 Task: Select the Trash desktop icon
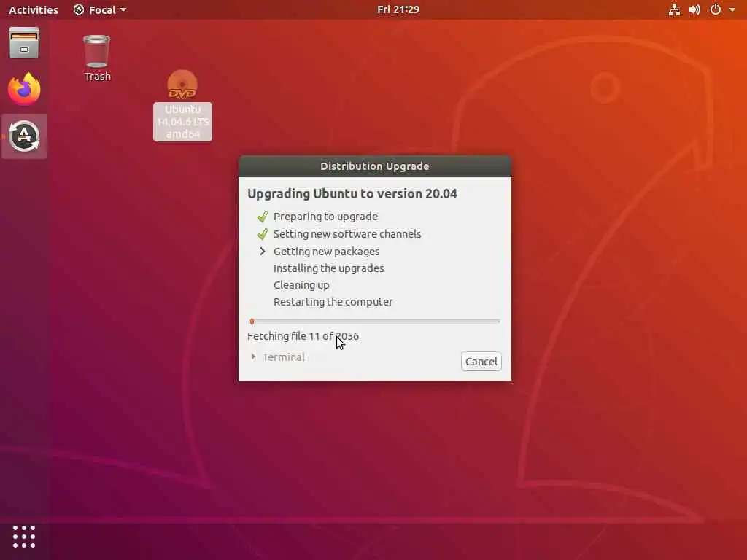click(x=97, y=52)
